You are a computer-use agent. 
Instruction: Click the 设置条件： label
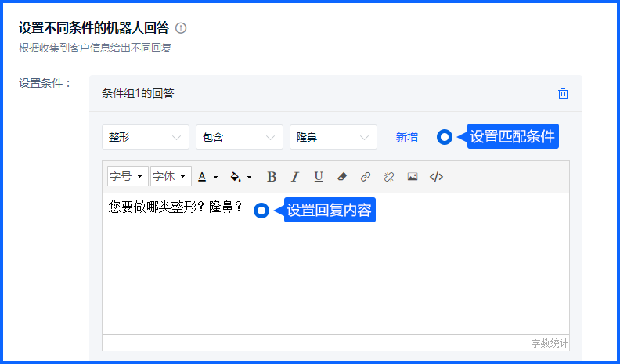[x=45, y=84]
